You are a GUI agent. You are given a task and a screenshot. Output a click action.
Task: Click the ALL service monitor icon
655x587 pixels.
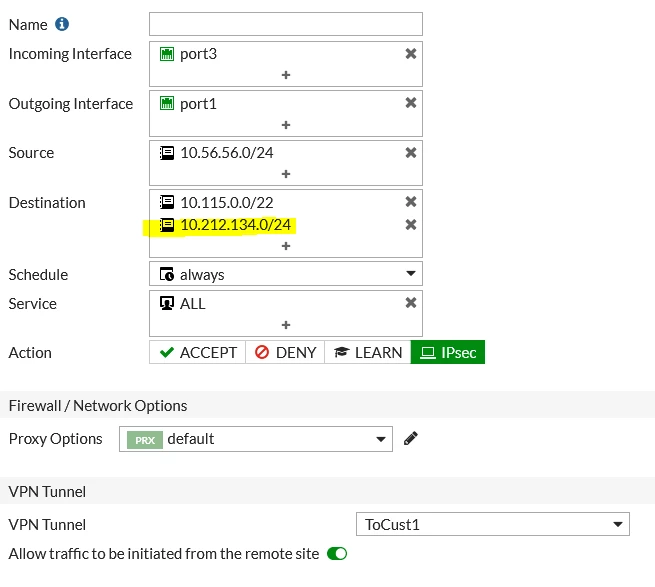coord(167,303)
